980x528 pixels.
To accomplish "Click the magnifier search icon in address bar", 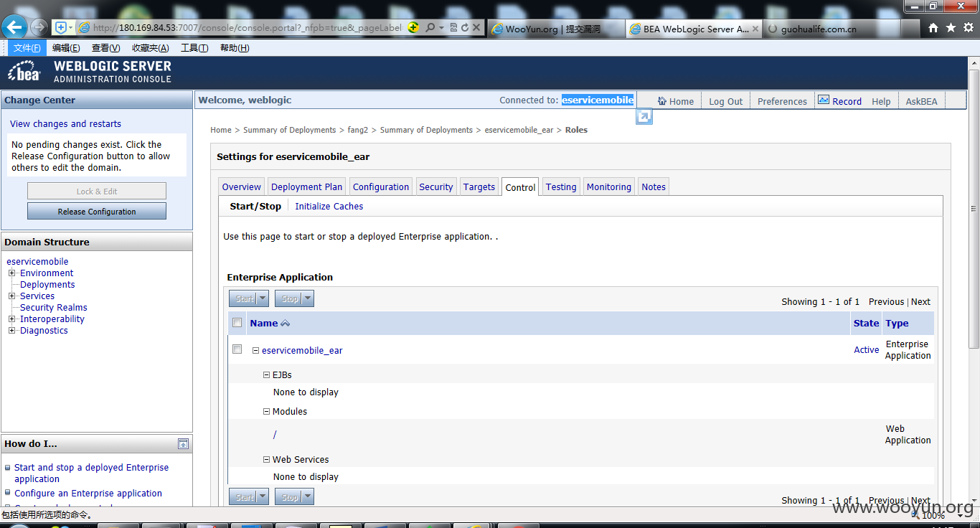I will tap(430, 27).
